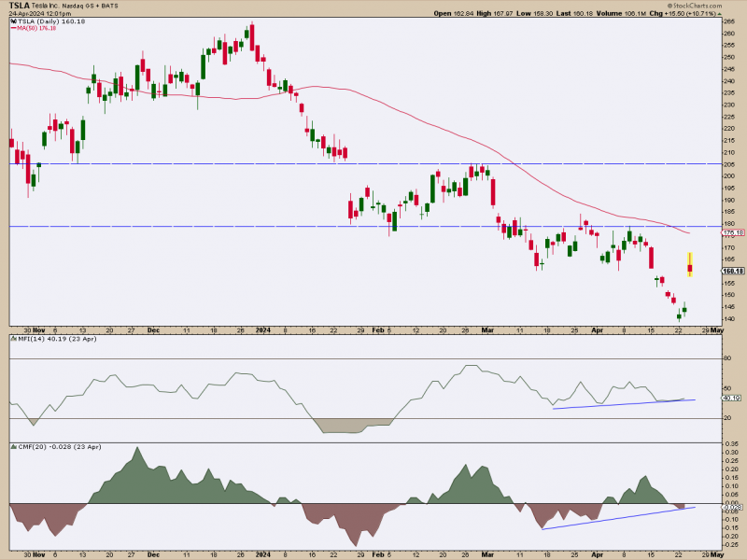Image resolution: width=747 pixels, height=560 pixels.
Task: Click the Open 162.84 value
Action: 454,14
